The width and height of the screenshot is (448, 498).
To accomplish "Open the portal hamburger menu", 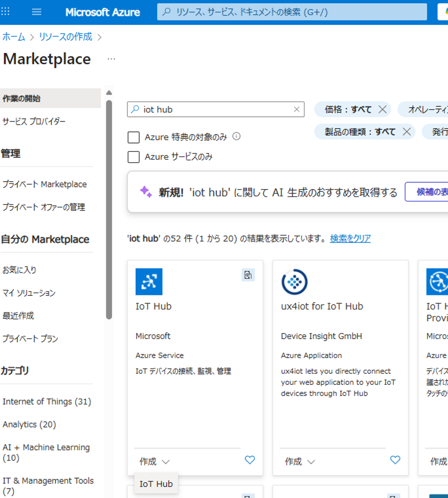I will [37, 12].
